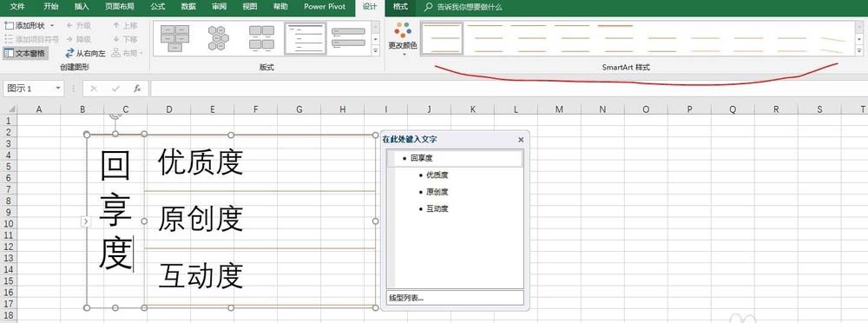Screen dimensions: 868x323
Task: Click 回享度 bullet in text pane
Action: (422, 158)
